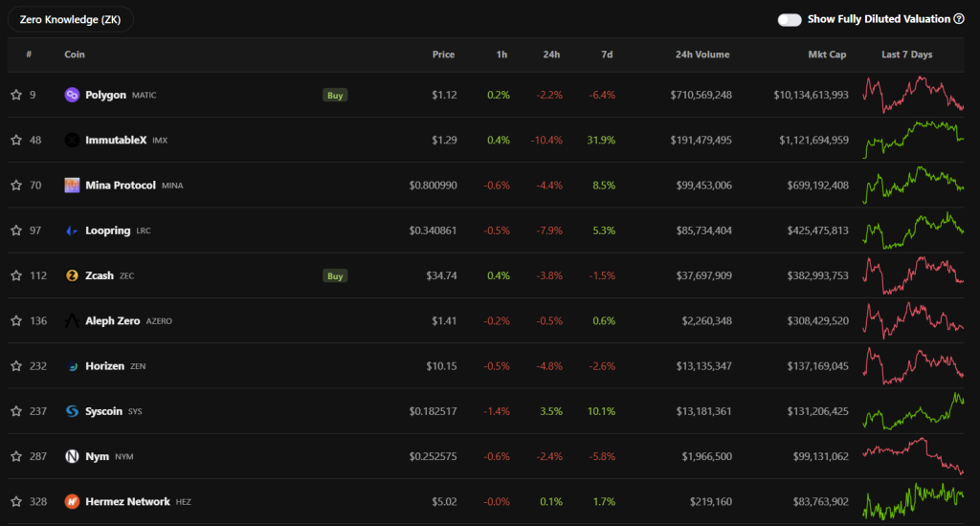Image resolution: width=980 pixels, height=526 pixels.
Task: Select the Zero Knowledge (ZK) category pill
Action: click(71, 19)
